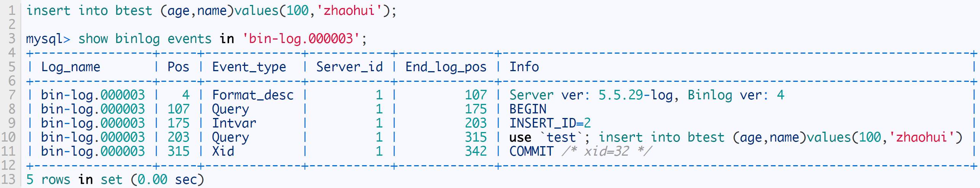Click the Pos column header
980x188 pixels.
coord(178,67)
